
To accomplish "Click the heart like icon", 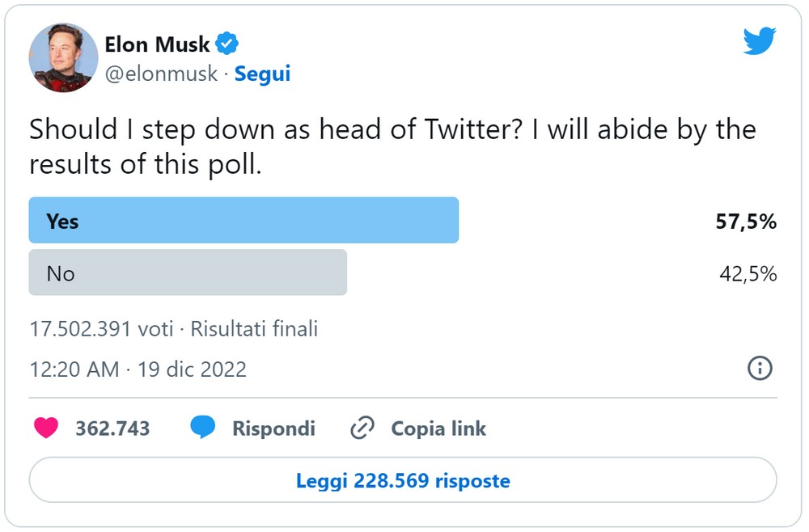I will click(46, 428).
